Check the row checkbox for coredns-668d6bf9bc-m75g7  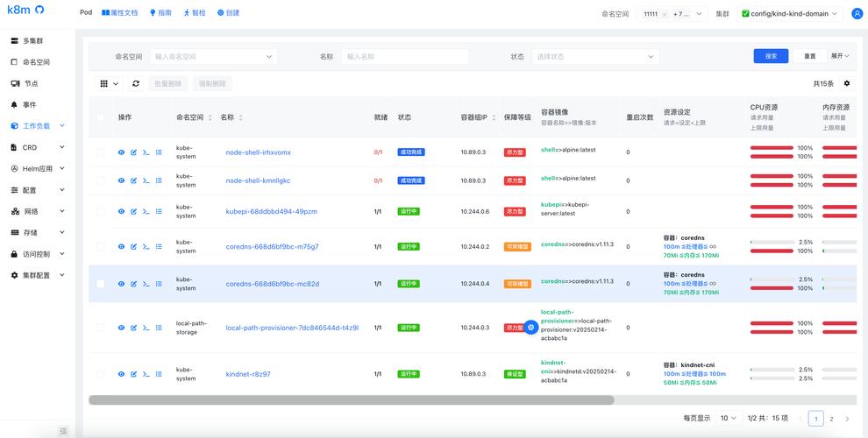[101, 247]
